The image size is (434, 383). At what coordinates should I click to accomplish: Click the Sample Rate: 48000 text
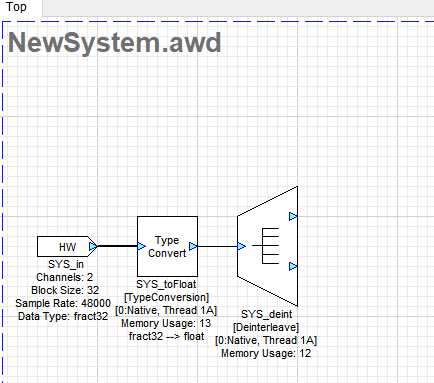[63, 303]
